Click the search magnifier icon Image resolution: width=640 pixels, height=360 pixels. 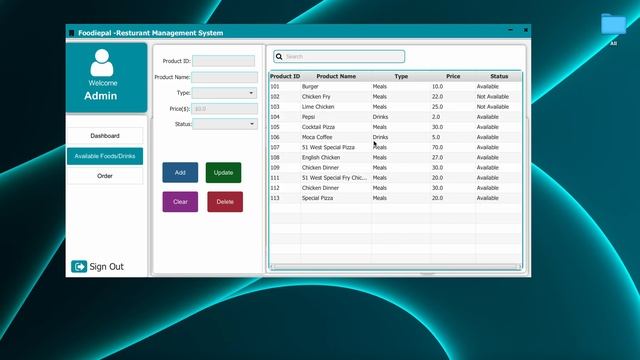279,57
